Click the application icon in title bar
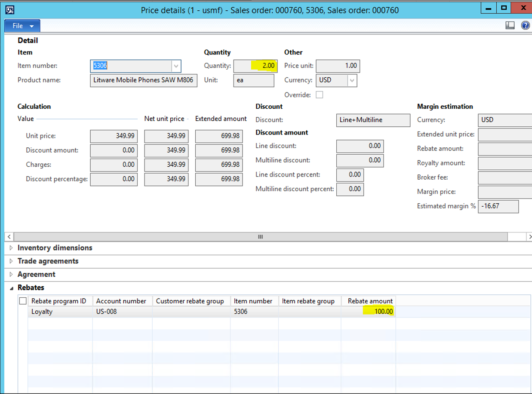 [9, 9]
